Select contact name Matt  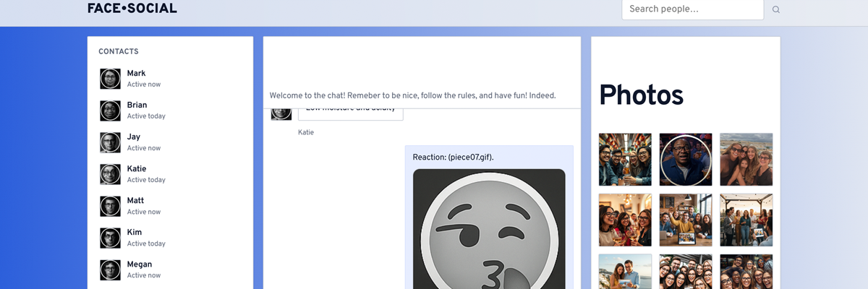135,200
